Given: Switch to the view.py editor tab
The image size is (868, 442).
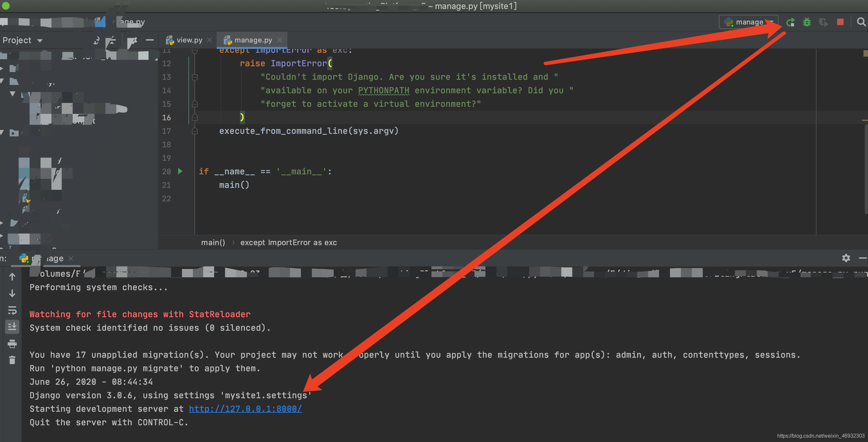Looking at the screenshot, I should [189, 40].
